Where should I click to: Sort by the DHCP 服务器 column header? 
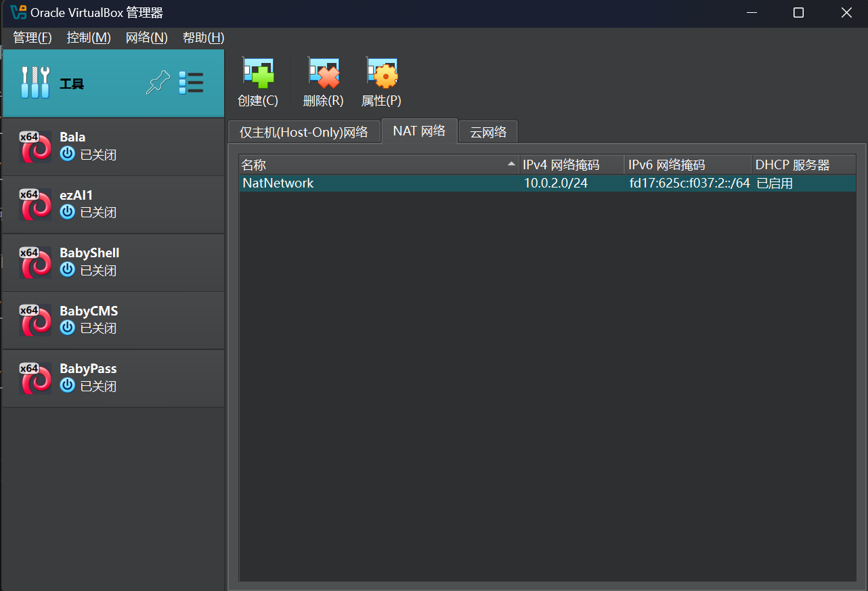(802, 165)
